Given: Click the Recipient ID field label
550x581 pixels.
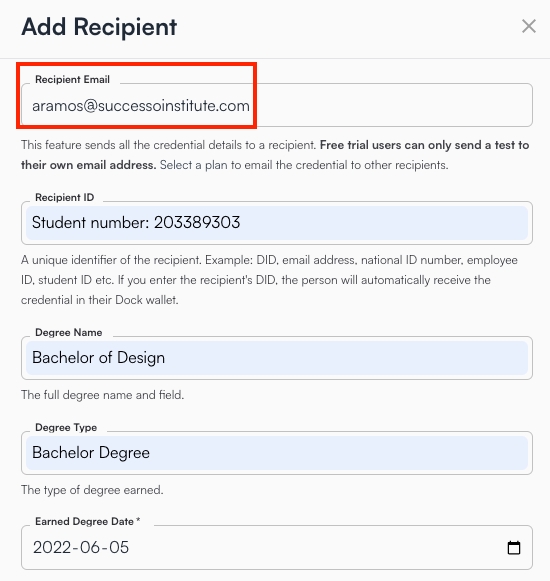Looking at the screenshot, I should (x=64, y=197).
